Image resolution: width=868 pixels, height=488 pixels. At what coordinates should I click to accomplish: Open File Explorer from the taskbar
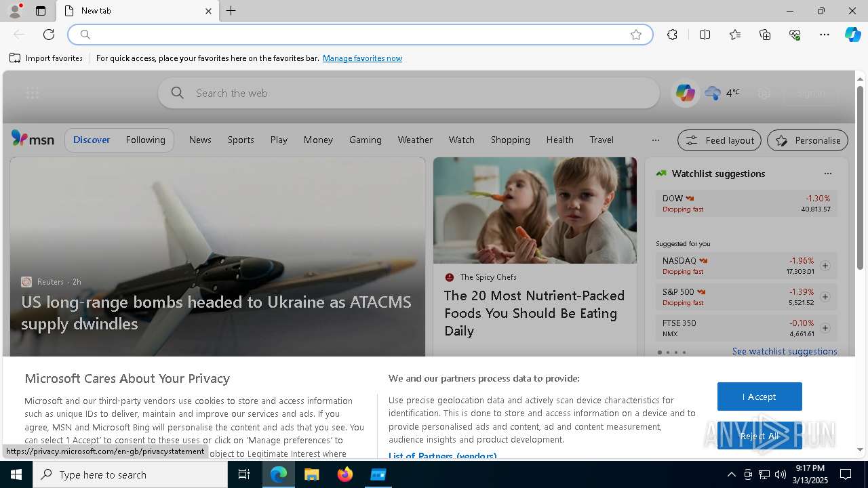coord(311,474)
